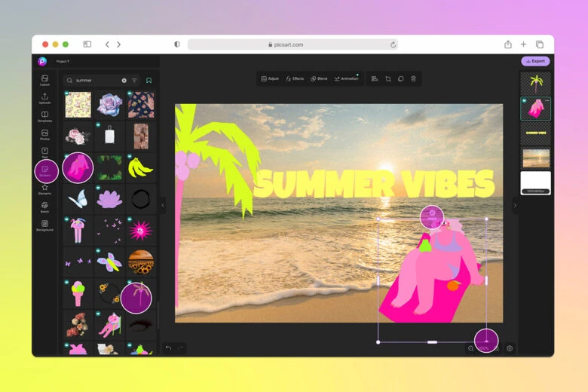This screenshot has width=588, height=392.
Task: Toggle saved stickers bookmark icon
Action: pyautogui.click(x=149, y=80)
